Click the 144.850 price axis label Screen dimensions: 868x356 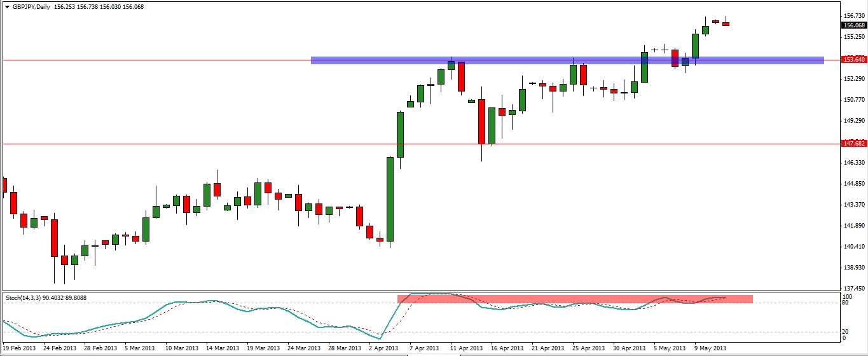pyautogui.click(x=853, y=184)
